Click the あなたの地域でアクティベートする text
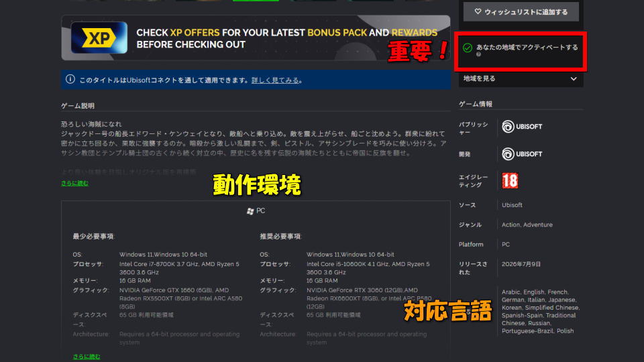 pos(527,47)
